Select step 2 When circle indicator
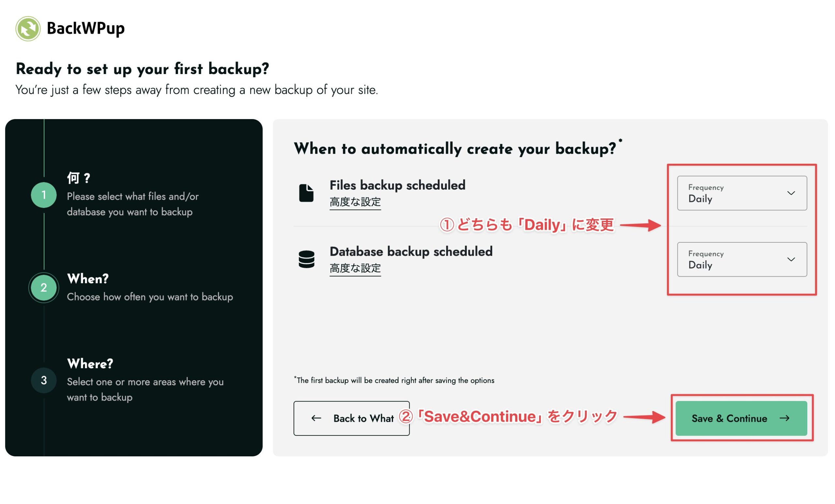This screenshot has height=504, width=835. click(44, 288)
